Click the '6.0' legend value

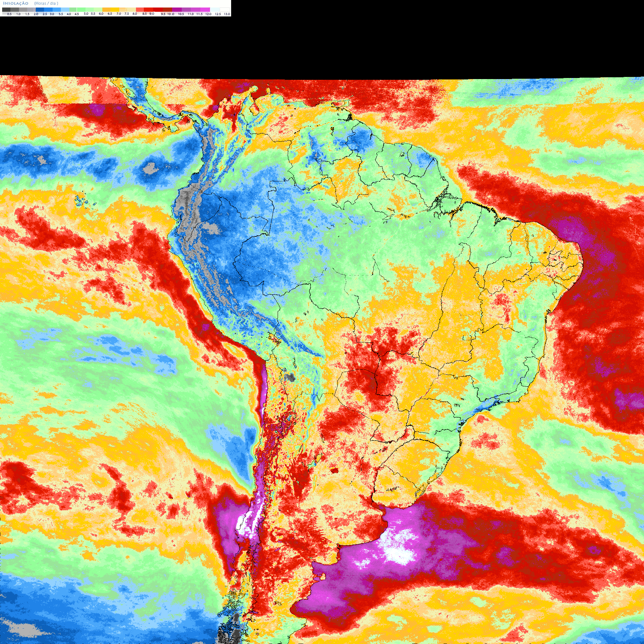click(x=101, y=14)
